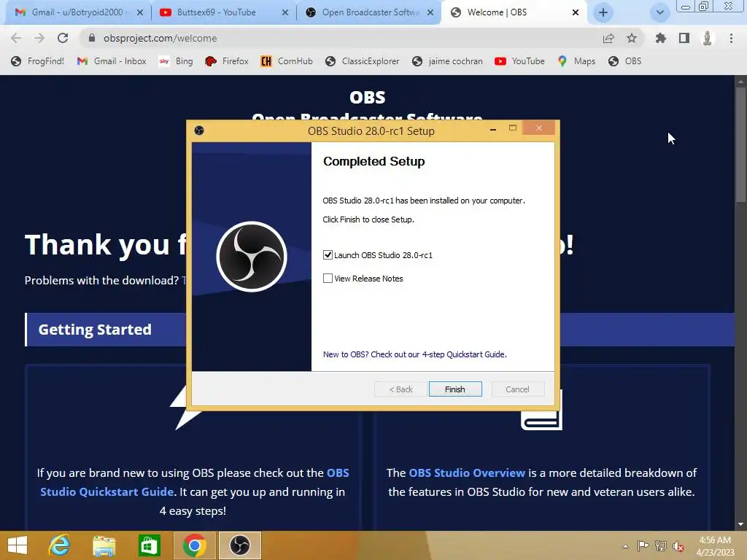Click the page's vertical scrollbar thumb
Viewport: 747px width, 560px height.
(740, 145)
